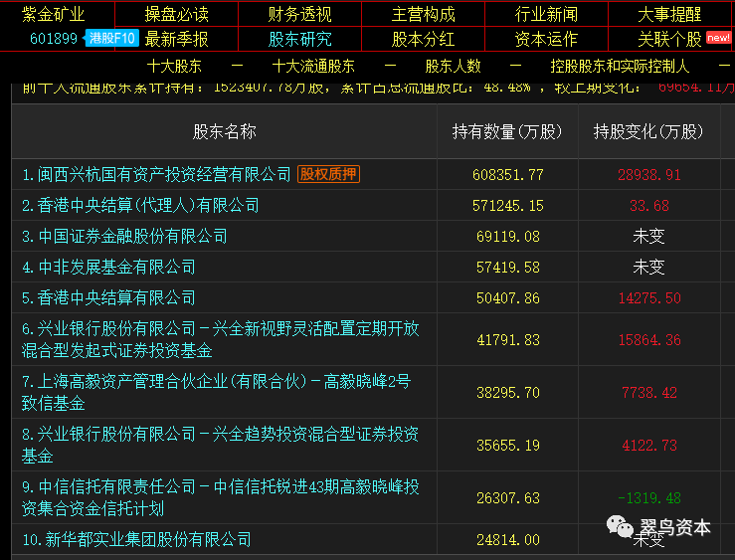The image size is (735, 560).
Task: Click change value 28938.91
Action: coord(649,175)
